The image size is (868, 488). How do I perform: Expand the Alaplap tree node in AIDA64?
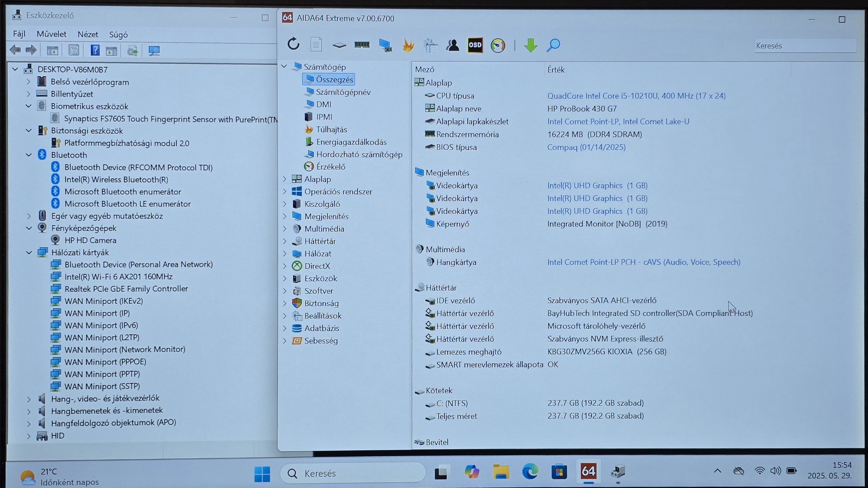(x=285, y=179)
